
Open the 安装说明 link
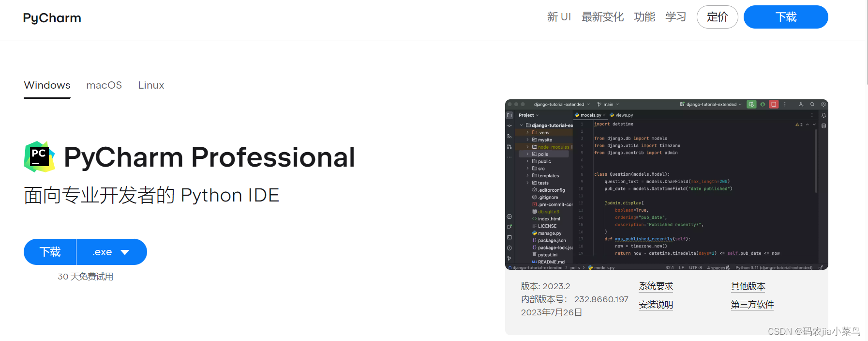656,305
